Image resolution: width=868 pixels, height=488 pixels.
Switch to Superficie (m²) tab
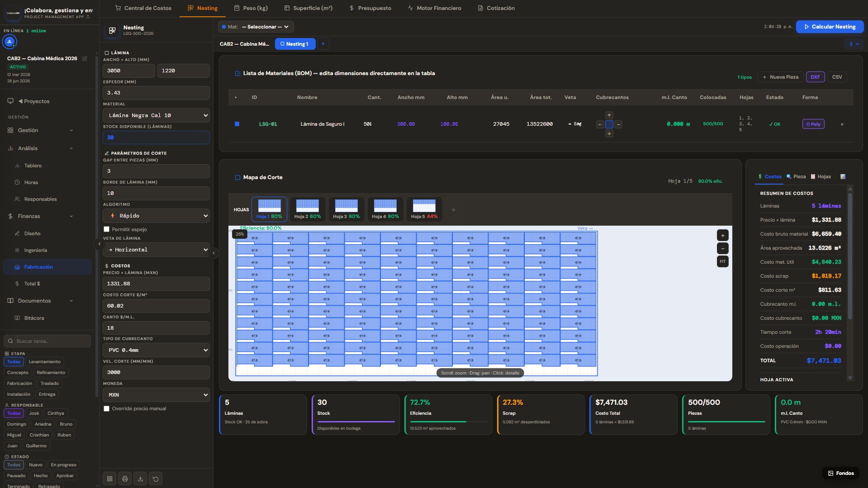coord(308,8)
